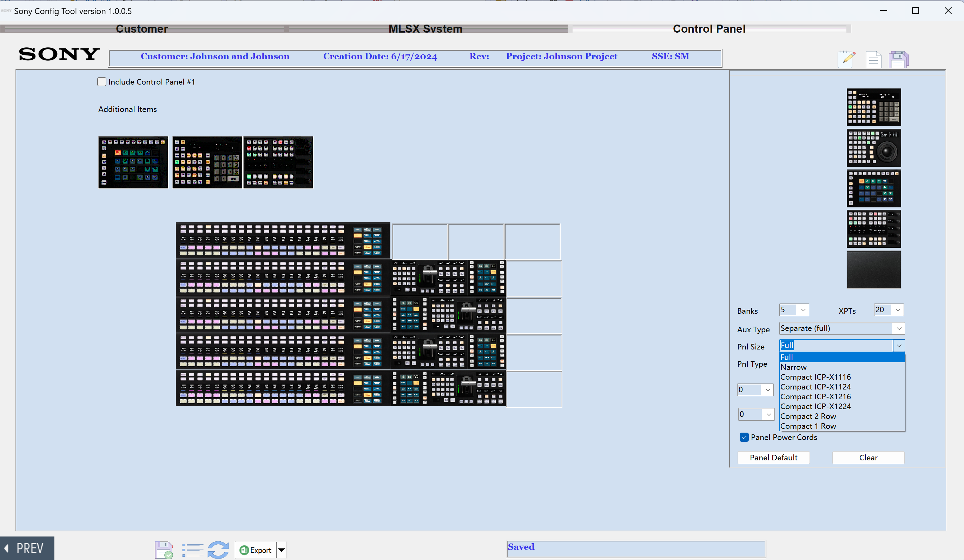Click first Additional Items panel thumbnail
Viewport: 964px width, 560px height.
pyautogui.click(x=133, y=162)
